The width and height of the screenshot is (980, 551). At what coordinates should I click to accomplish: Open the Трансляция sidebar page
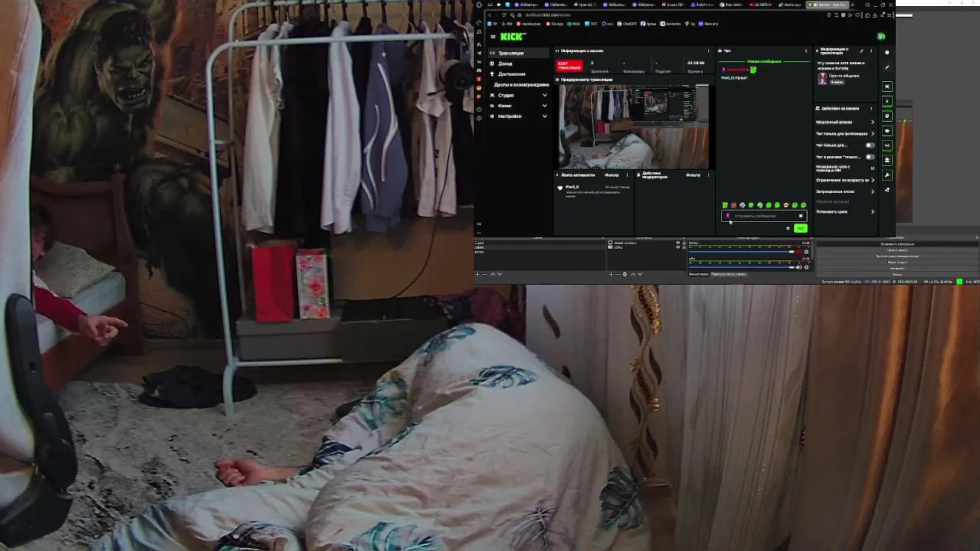pyautogui.click(x=519, y=53)
